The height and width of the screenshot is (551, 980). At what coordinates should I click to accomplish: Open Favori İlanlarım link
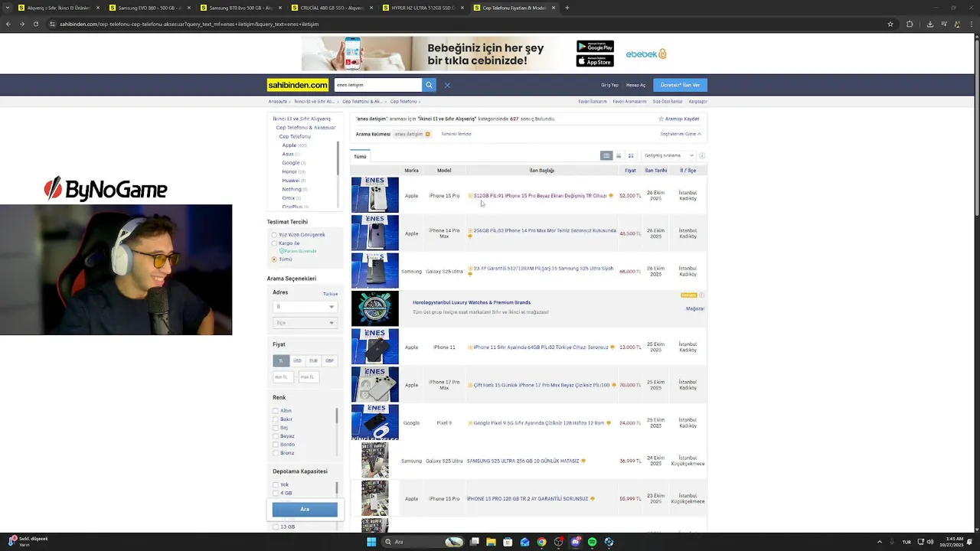(593, 101)
